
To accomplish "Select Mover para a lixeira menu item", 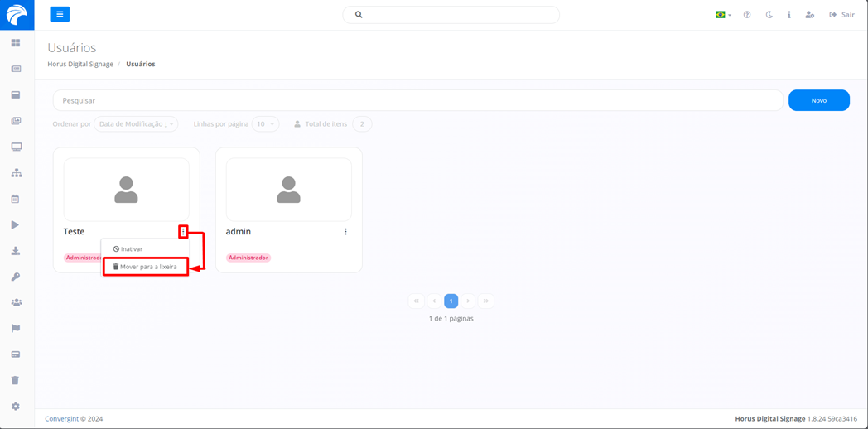I will [145, 266].
